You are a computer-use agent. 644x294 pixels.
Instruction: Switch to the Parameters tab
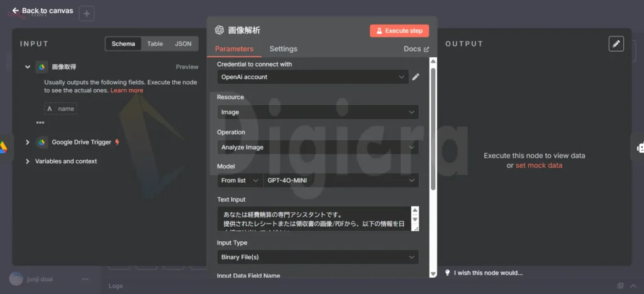(234, 49)
